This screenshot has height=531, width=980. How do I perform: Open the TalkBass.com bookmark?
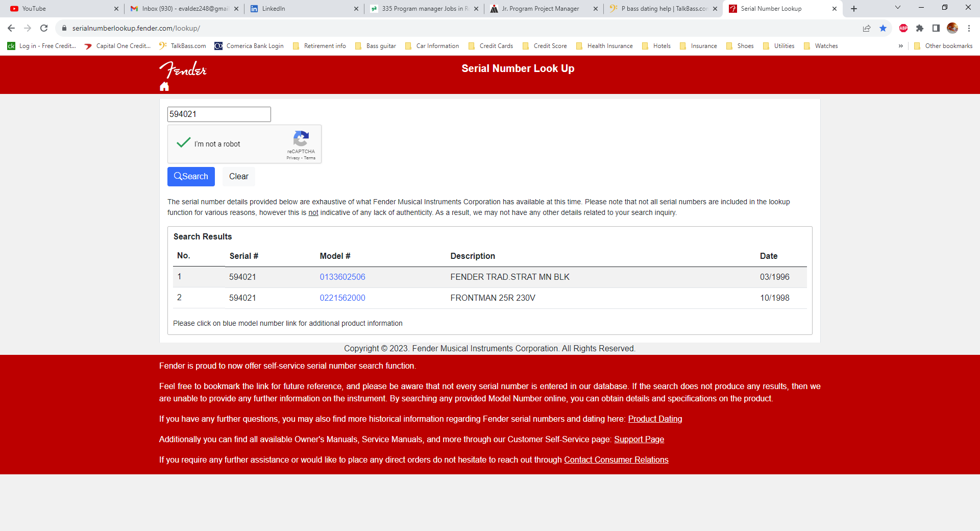pyautogui.click(x=183, y=46)
